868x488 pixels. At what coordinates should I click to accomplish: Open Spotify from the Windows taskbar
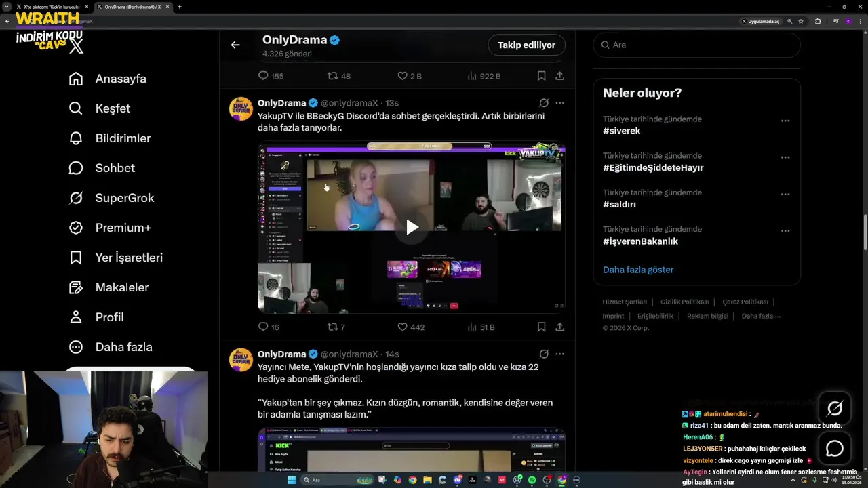tap(532, 480)
